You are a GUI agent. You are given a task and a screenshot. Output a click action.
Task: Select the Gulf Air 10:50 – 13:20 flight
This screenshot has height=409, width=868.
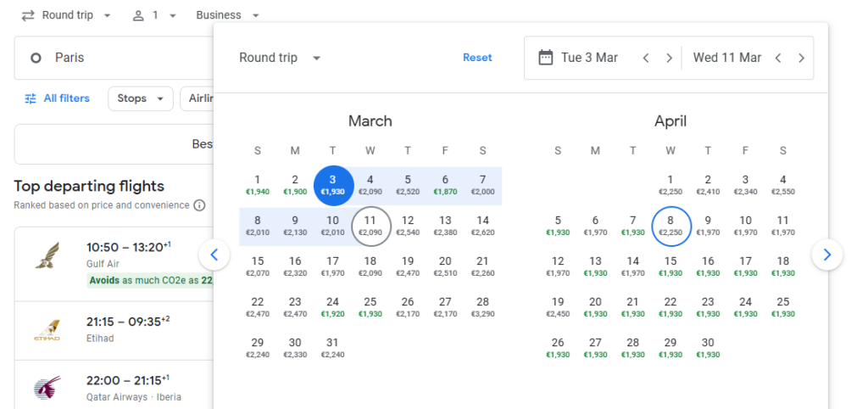[114, 264]
